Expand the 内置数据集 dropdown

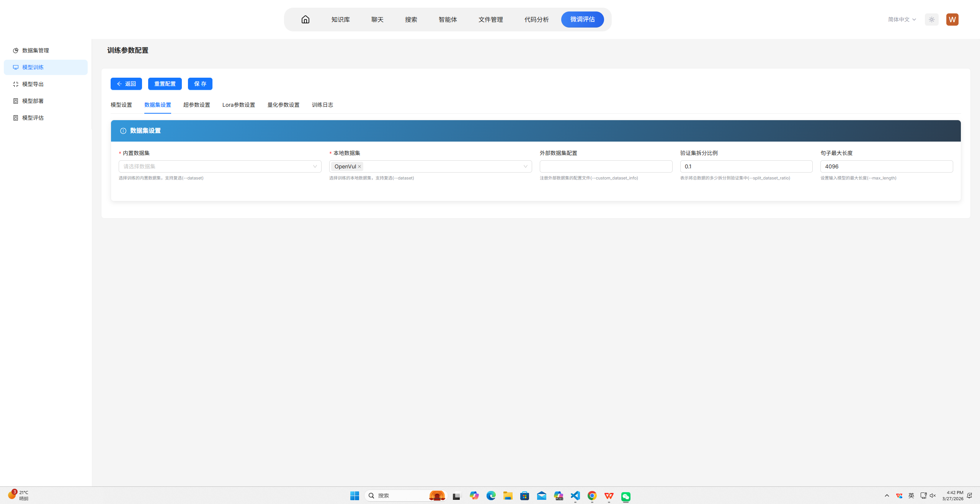220,166
